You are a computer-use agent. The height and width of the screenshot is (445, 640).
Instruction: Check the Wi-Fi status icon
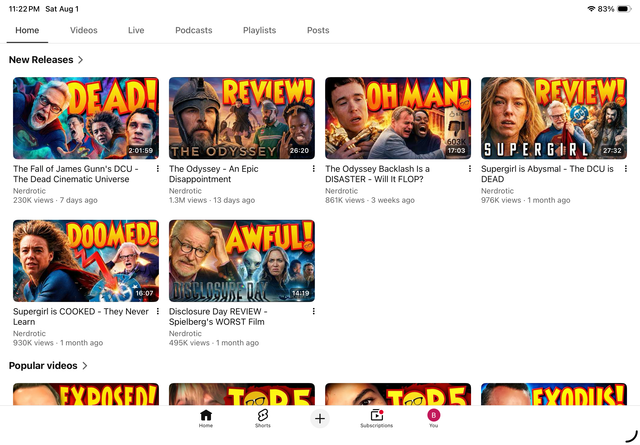pyautogui.click(x=591, y=9)
